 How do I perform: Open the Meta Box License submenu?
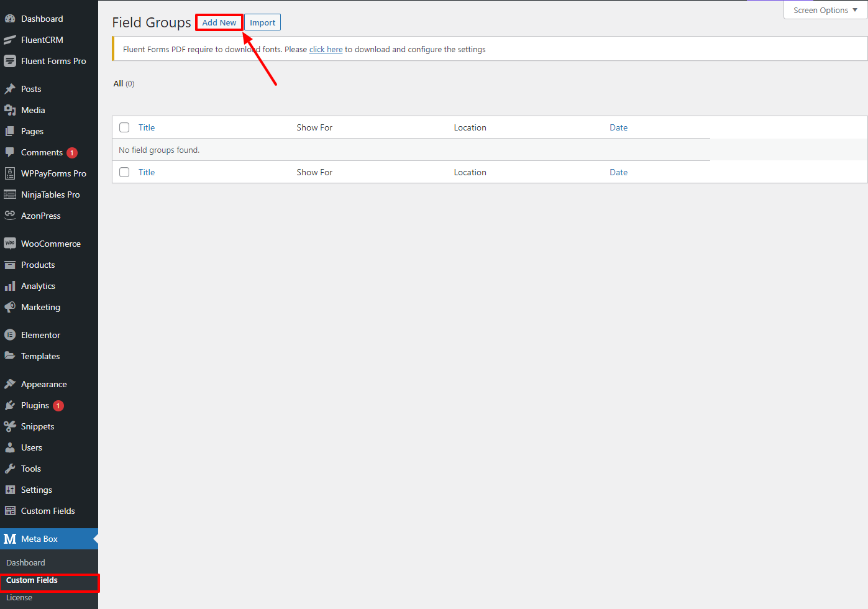19,598
